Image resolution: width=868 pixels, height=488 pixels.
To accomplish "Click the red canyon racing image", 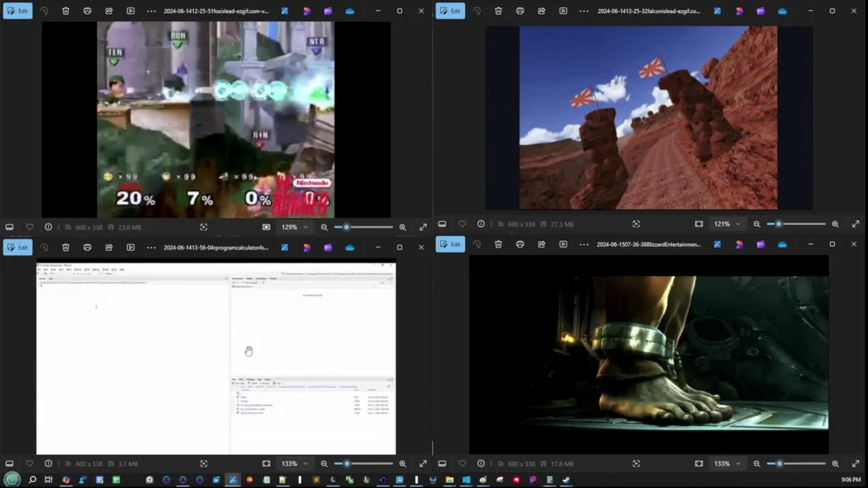I will tap(648, 118).
